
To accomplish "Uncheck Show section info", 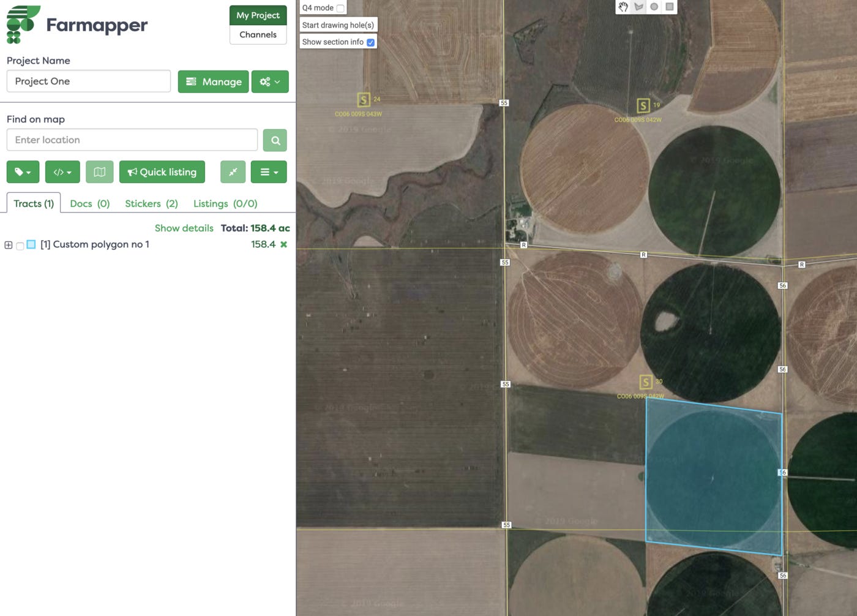I will pos(370,42).
